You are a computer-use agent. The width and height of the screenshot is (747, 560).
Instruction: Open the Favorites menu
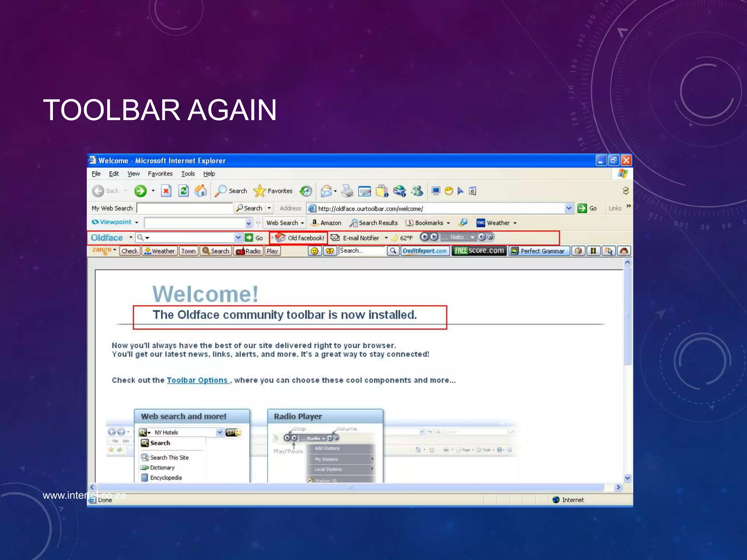point(160,174)
